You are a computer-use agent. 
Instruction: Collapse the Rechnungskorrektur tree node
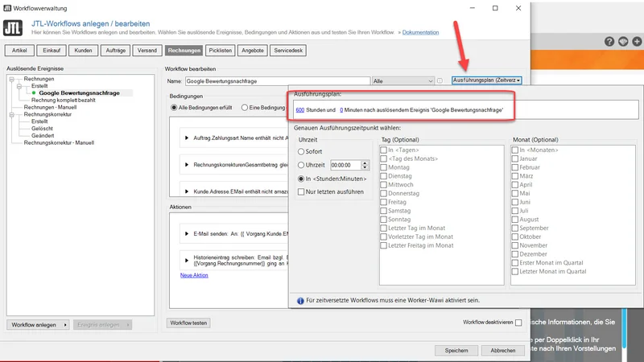coord(12,114)
